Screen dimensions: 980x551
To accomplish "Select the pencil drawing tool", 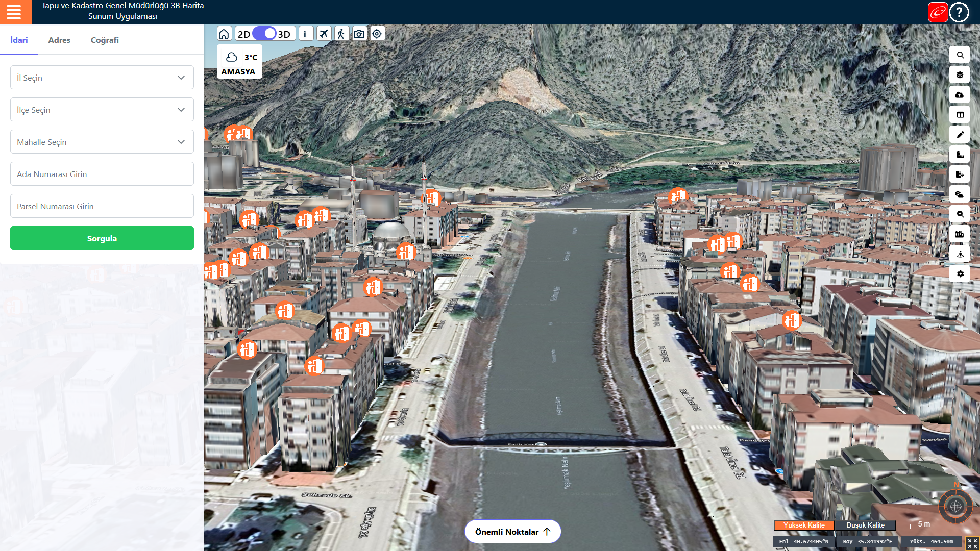I will click(960, 135).
